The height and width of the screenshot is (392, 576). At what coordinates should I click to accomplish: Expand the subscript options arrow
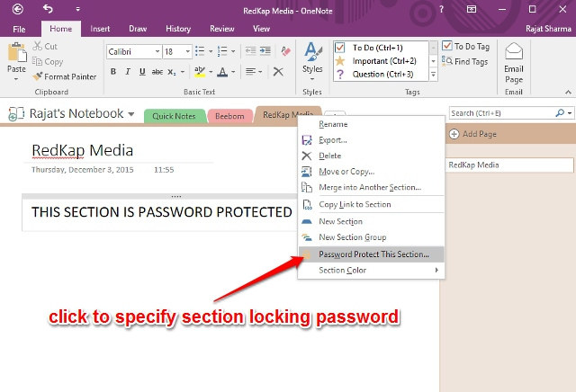coord(182,72)
